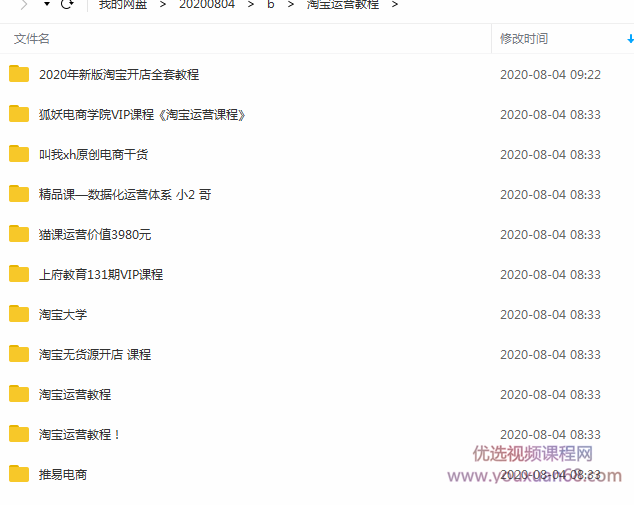Select folder icon for 精品课—数据化运营体系 小2 哥

point(19,194)
